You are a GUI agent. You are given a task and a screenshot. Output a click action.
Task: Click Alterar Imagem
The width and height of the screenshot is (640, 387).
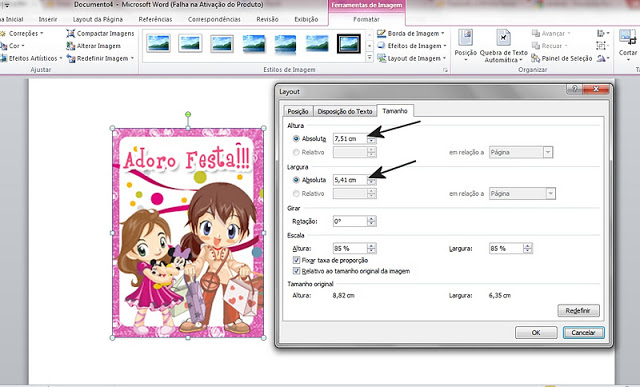(x=94, y=46)
